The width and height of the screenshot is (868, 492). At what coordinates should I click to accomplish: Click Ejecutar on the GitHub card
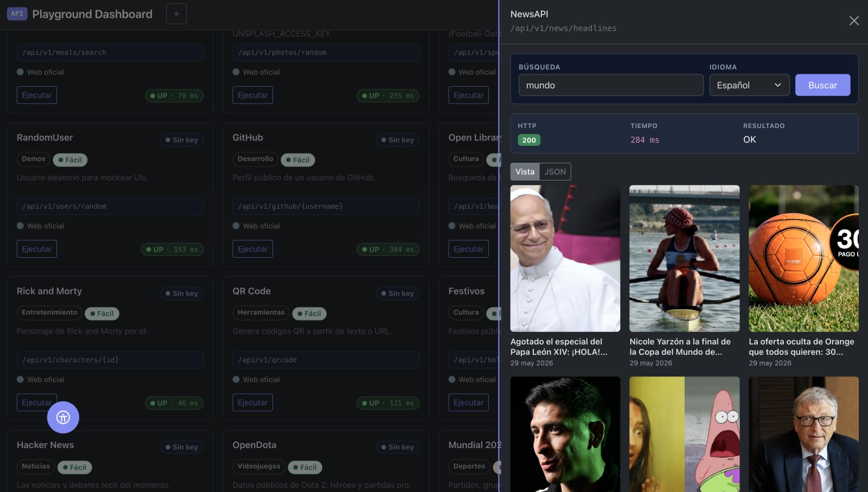pyautogui.click(x=253, y=249)
